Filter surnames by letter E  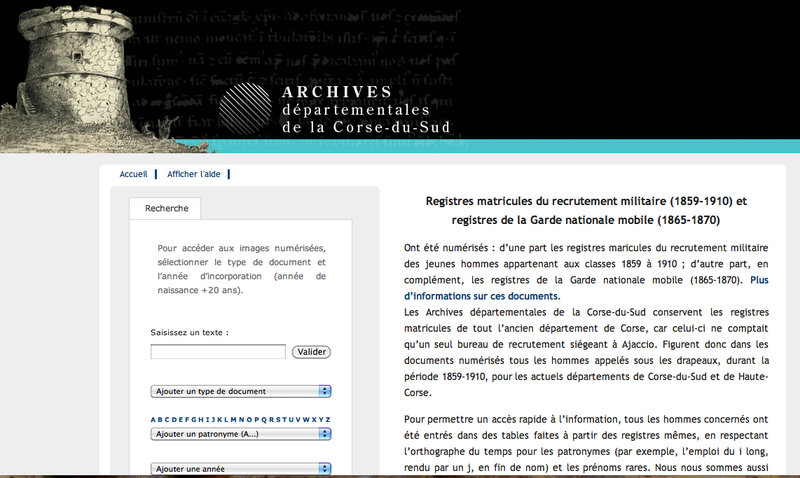coord(181,419)
